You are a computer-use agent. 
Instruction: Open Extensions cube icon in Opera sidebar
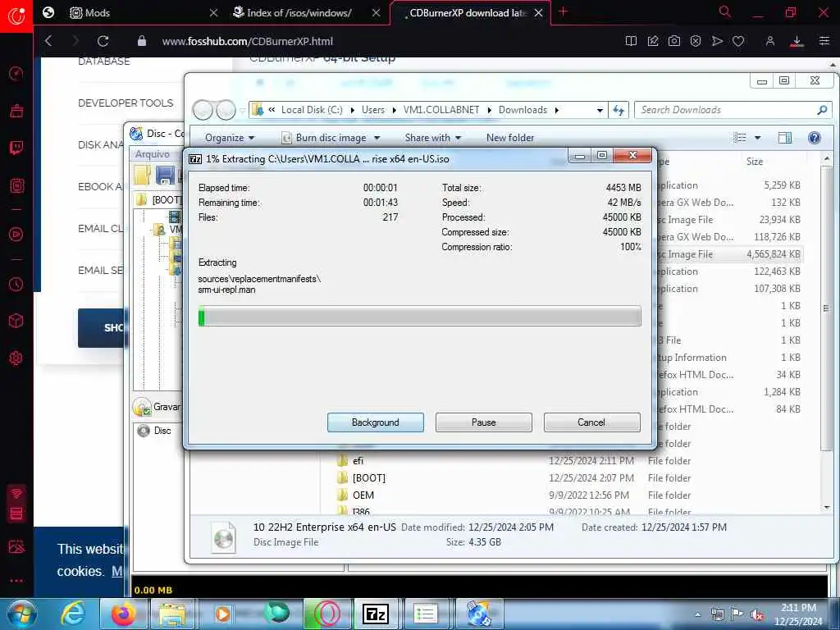pyautogui.click(x=16, y=321)
